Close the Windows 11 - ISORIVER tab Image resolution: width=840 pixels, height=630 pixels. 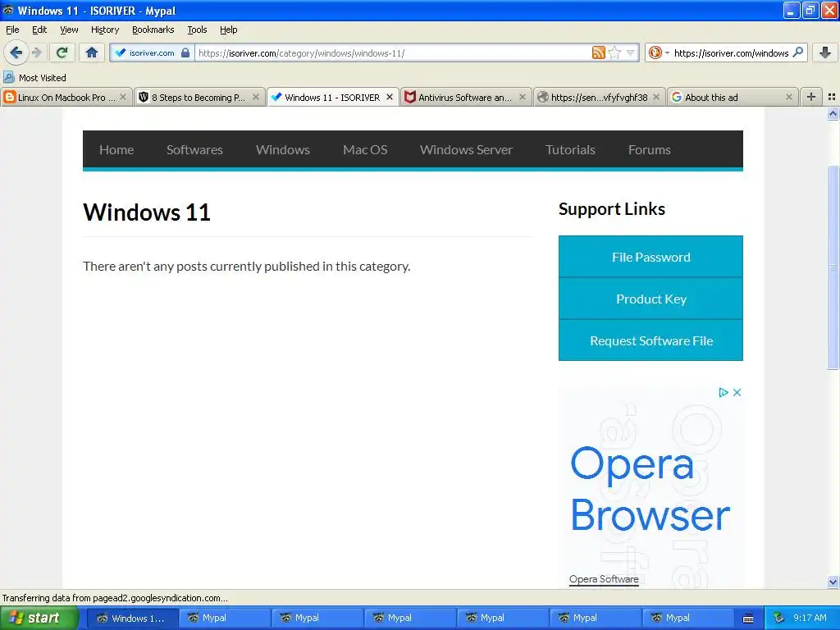pos(390,97)
